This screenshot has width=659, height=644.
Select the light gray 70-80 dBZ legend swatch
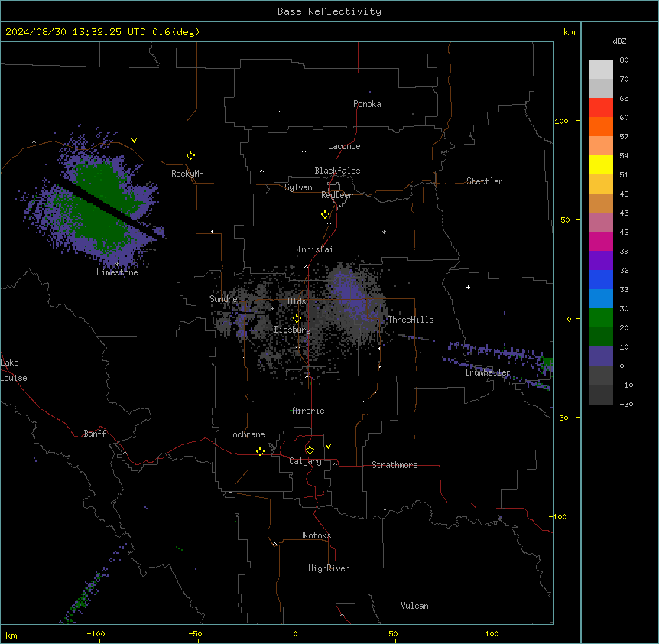point(601,69)
